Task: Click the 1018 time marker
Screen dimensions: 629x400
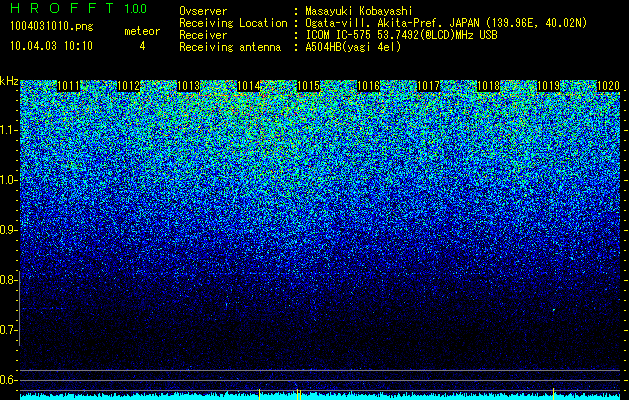Action: [x=489, y=86]
